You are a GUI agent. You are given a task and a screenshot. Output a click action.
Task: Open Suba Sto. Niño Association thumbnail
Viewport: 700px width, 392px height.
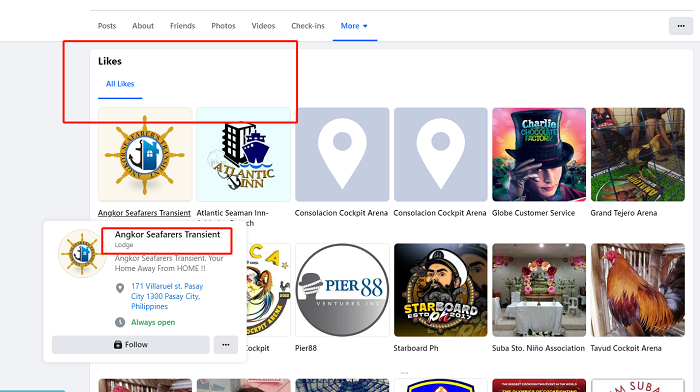click(x=539, y=290)
